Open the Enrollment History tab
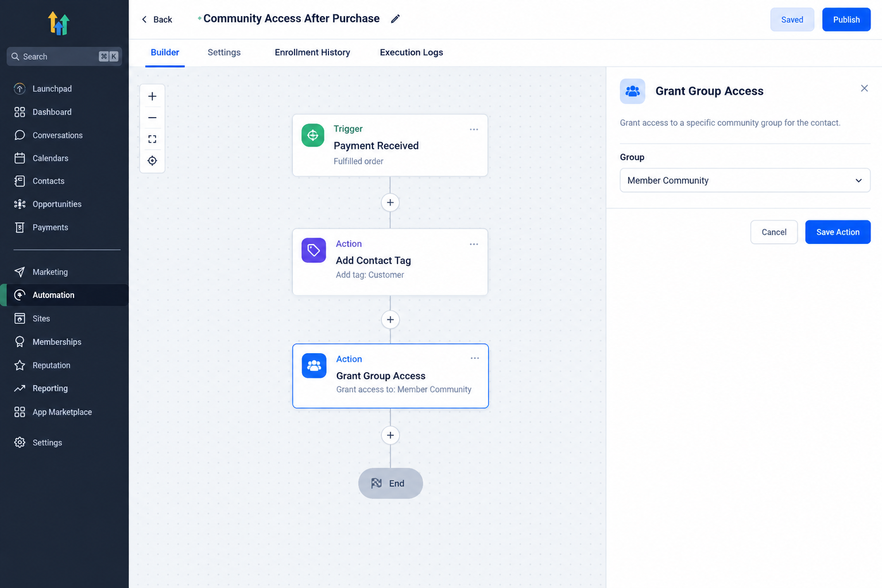 click(x=312, y=52)
